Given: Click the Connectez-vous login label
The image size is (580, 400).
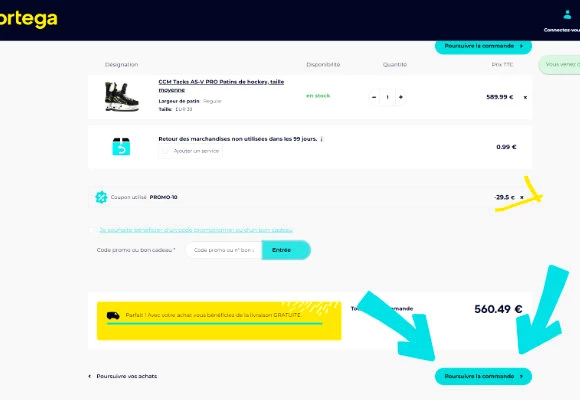Looking at the screenshot, I should click(x=562, y=30).
